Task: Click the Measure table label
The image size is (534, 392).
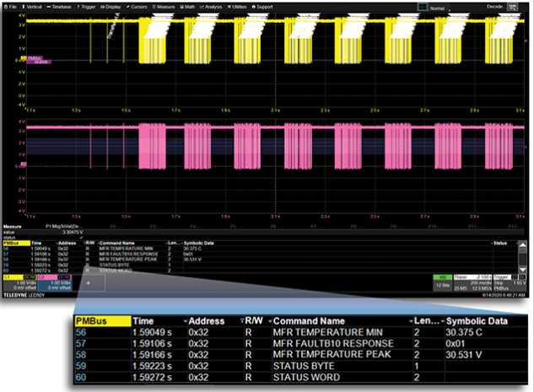Action: (13, 226)
